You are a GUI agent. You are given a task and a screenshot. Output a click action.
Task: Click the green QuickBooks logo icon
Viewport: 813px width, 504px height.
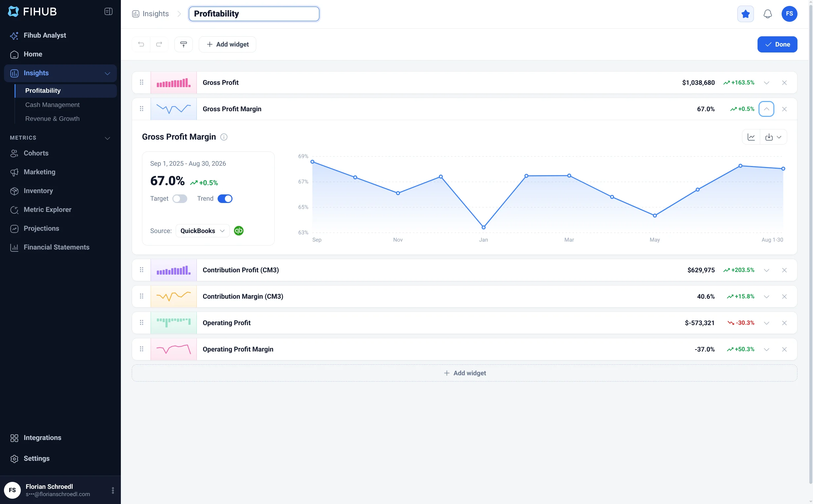[x=239, y=231]
